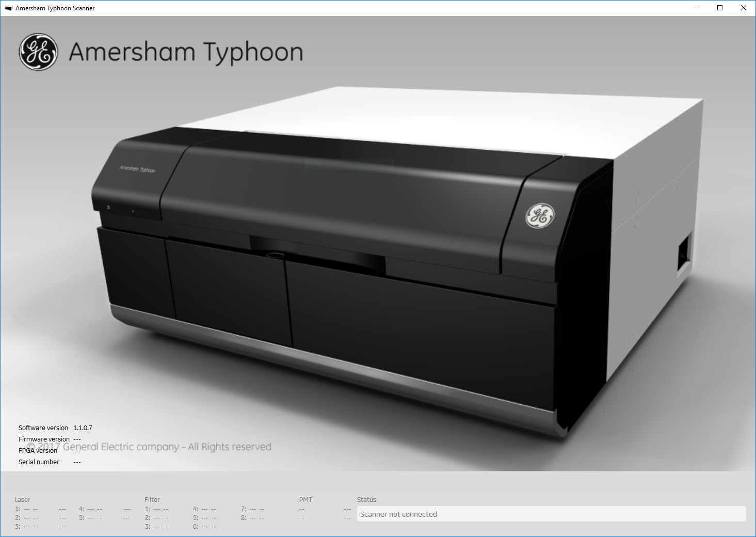Click the 'Amersham Typhoon Scanner' window title text

pos(55,8)
